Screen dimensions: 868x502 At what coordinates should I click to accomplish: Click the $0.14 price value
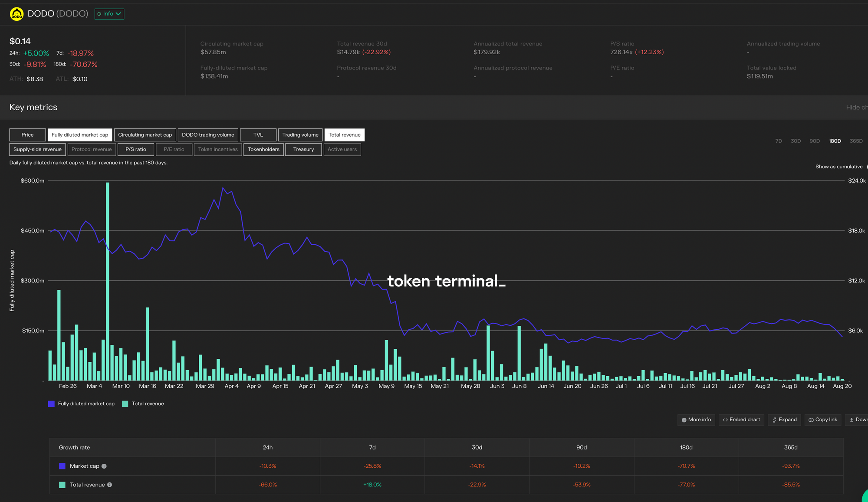tap(20, 41)
